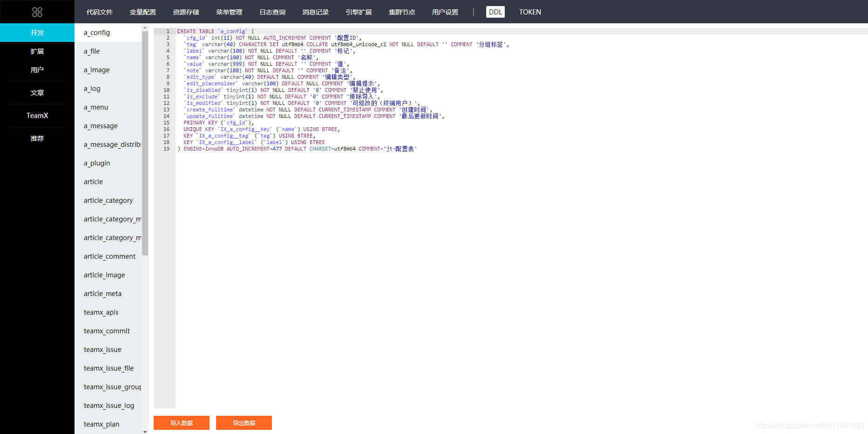Select the a_message table

coord(108,126)
